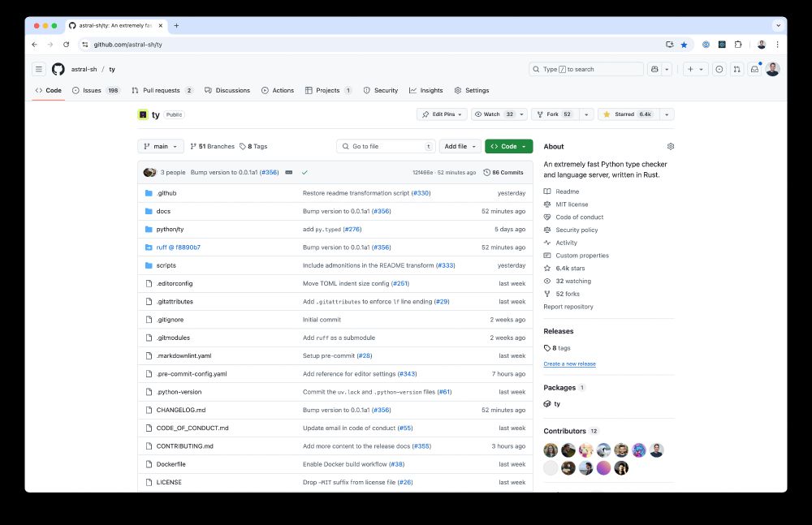This screenshot has height=525, width=812.
Task: Switch to the Actions tab
Action: point(278,91)
